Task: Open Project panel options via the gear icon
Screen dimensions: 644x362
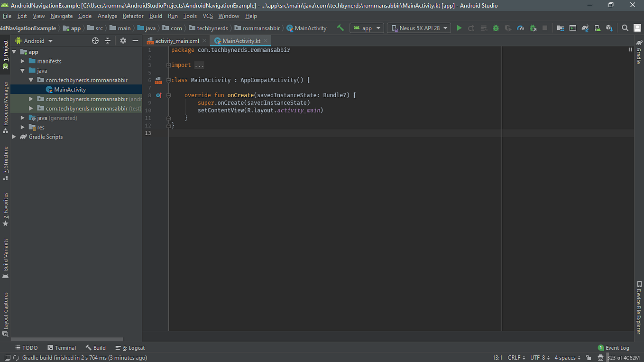Action: point(122,41)
